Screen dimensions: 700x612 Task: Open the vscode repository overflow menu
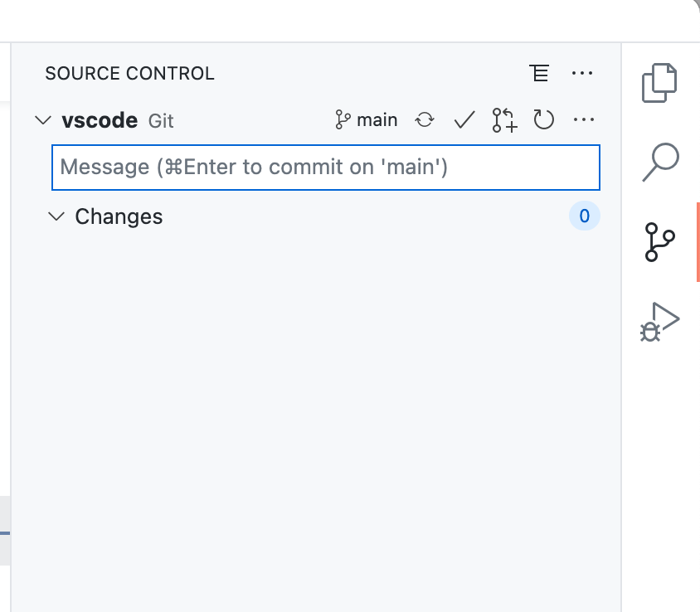tap(584, 119)
